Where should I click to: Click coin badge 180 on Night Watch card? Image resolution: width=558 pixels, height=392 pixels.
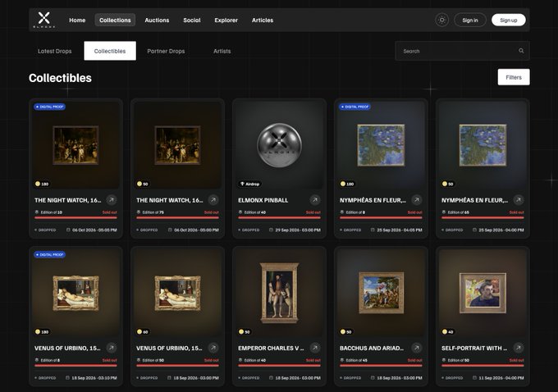pyautogui.click(x=42, y=184)
